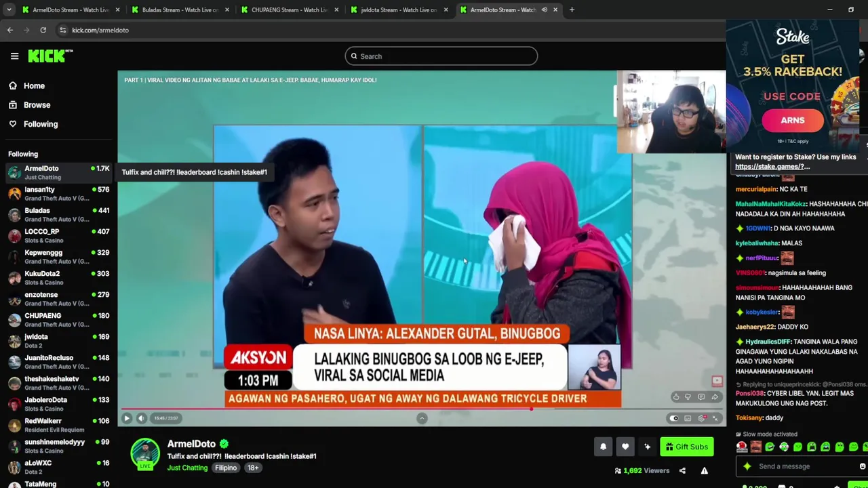868x488 pixels.
Task: Like the embedded video with thumbs up
Action: [x=675, y=397]
